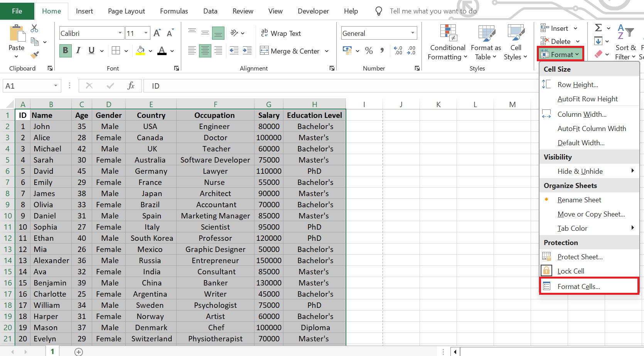Set Bottom Align for cells
The image size is (644, 356).
point(218,33)
